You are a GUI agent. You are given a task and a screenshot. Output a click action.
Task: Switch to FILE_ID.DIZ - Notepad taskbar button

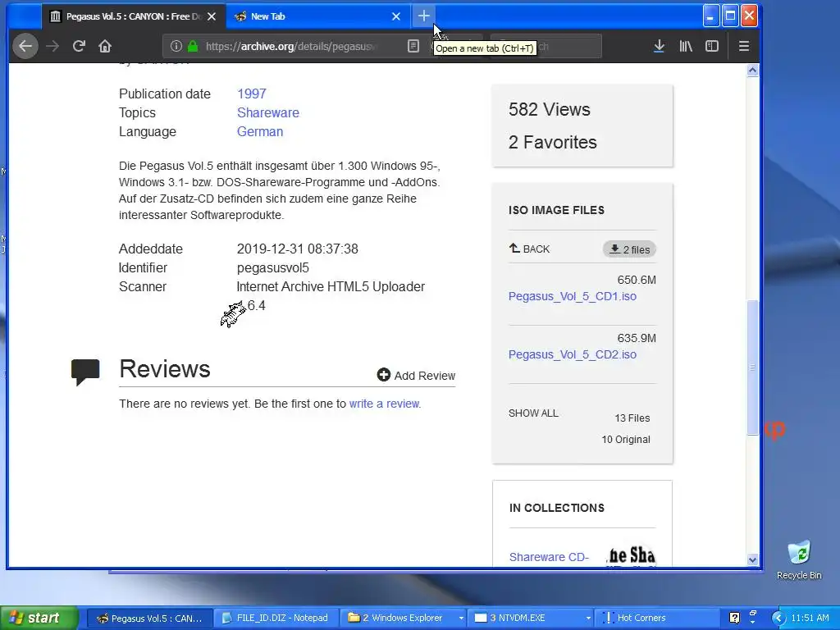pos(276,619)
